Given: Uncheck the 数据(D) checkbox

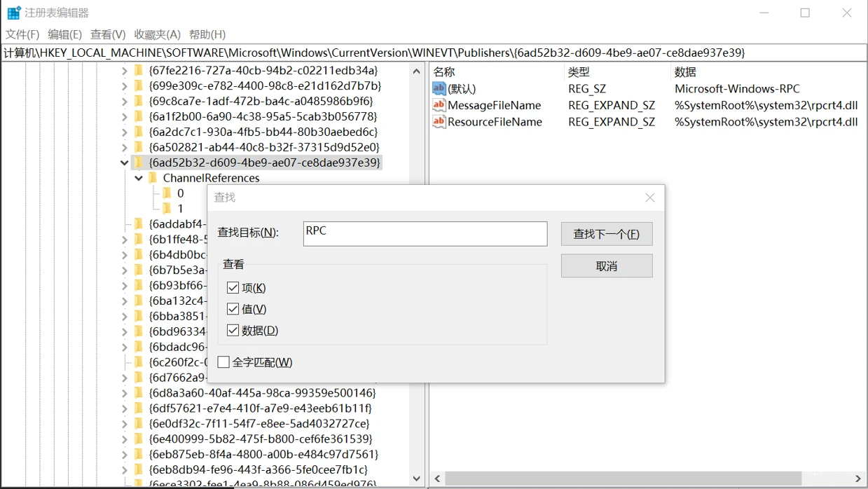Looking at the screenshot, I should point(233,330).
